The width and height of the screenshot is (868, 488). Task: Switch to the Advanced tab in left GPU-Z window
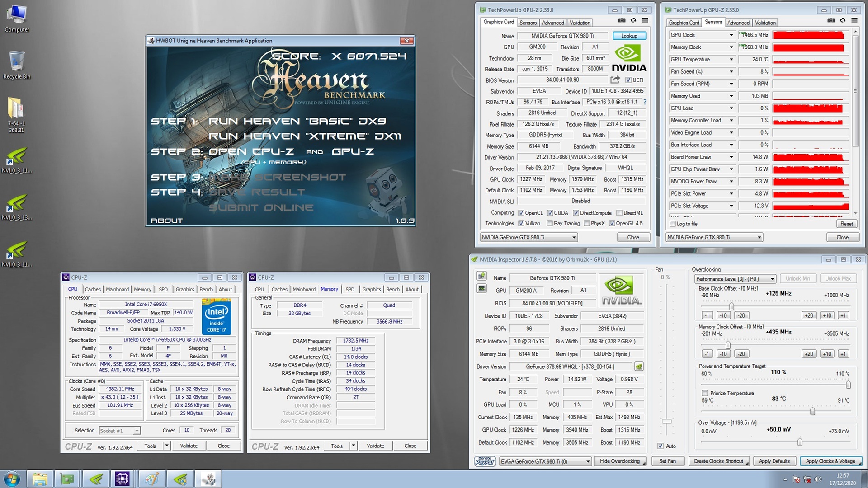click(x=553, y=23)
